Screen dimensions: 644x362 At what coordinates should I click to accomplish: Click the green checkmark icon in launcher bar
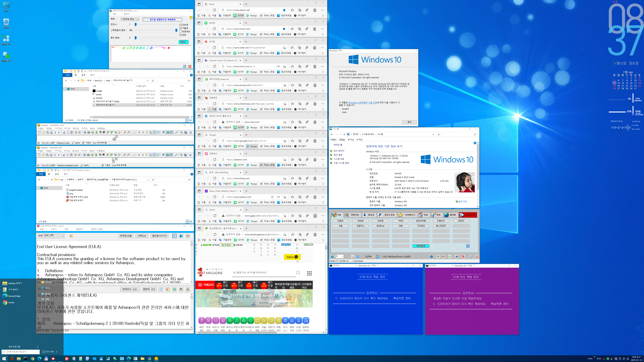pos(450,257)
